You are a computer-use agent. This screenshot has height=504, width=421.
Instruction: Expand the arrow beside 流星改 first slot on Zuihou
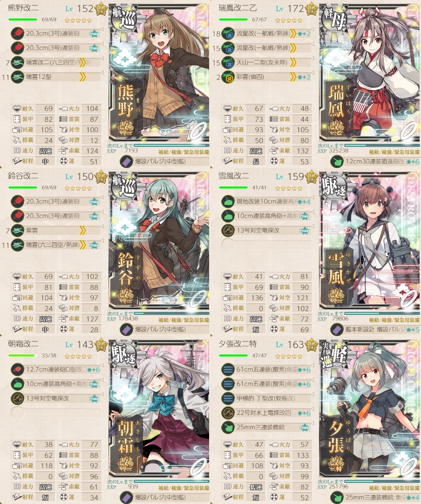click(x=313, y=29)
